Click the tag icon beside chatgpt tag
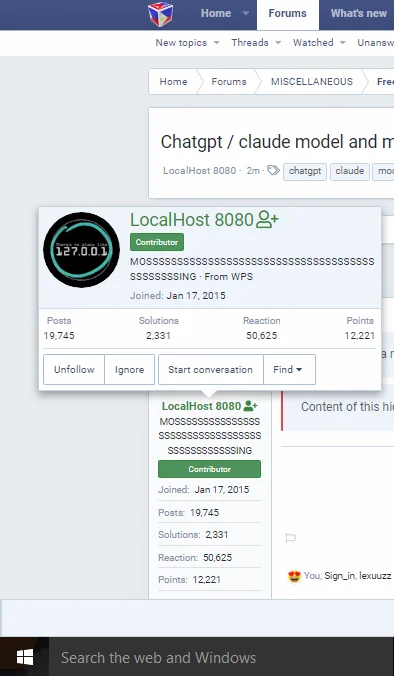The height and width of the screenshot is (676, 394). [273, 170]
